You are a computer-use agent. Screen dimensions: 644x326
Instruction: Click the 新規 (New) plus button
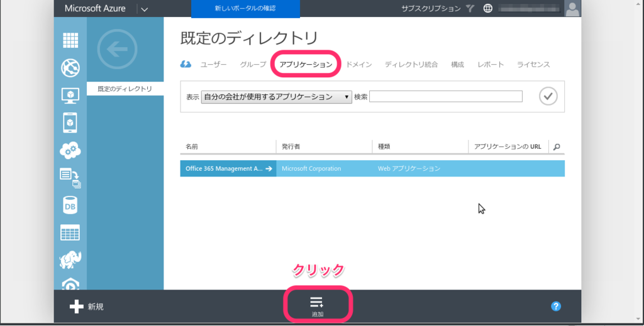(x=87, y=307)
